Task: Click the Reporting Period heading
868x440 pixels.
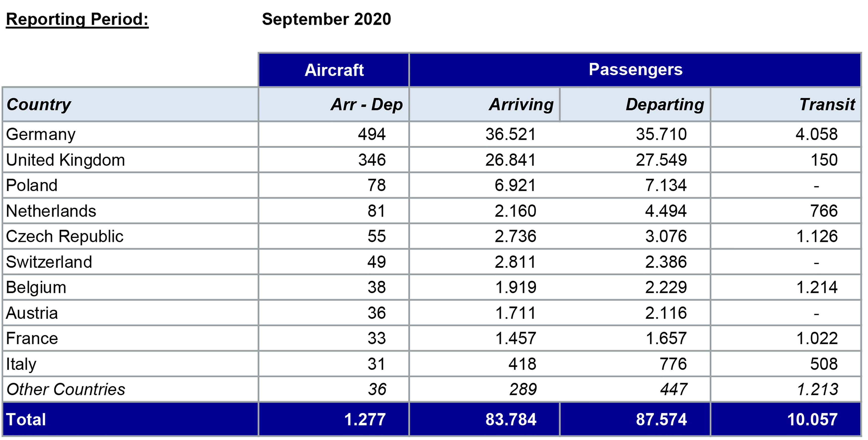Action: tap(77, 19)
